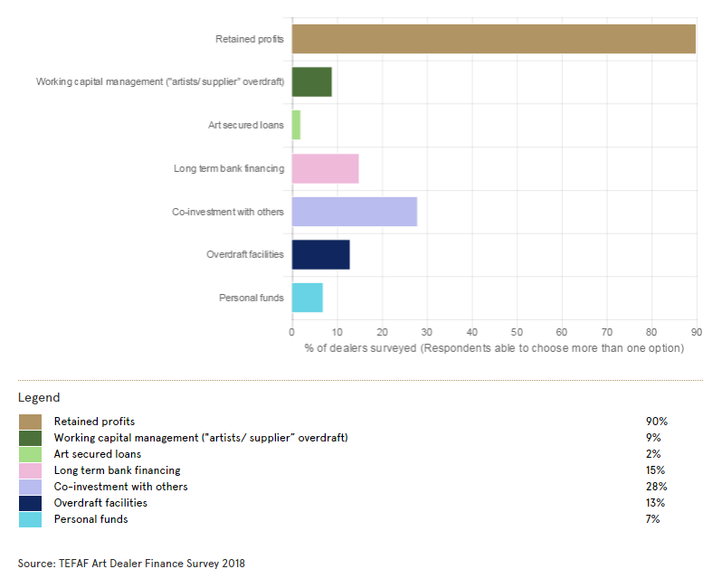The width and height of the screenshot is (722, 588).
Task: Click the Long term bank financing legend label
Action: point(117,470)
